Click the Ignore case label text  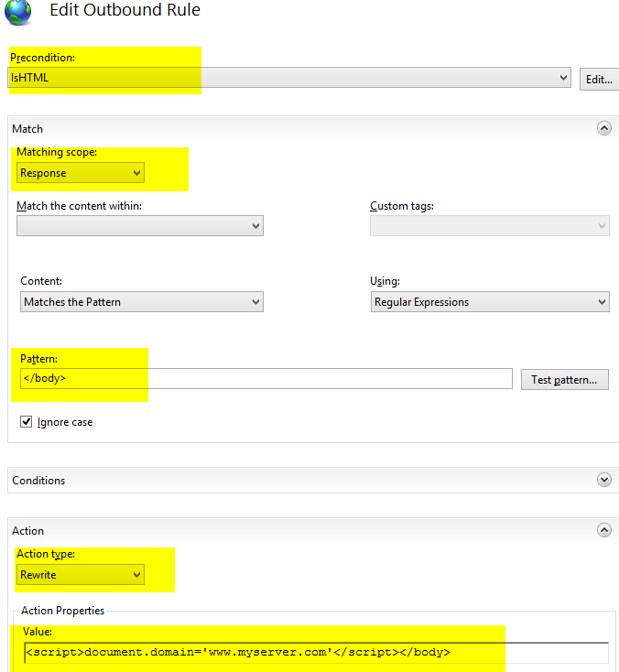[x=65, y=422]
